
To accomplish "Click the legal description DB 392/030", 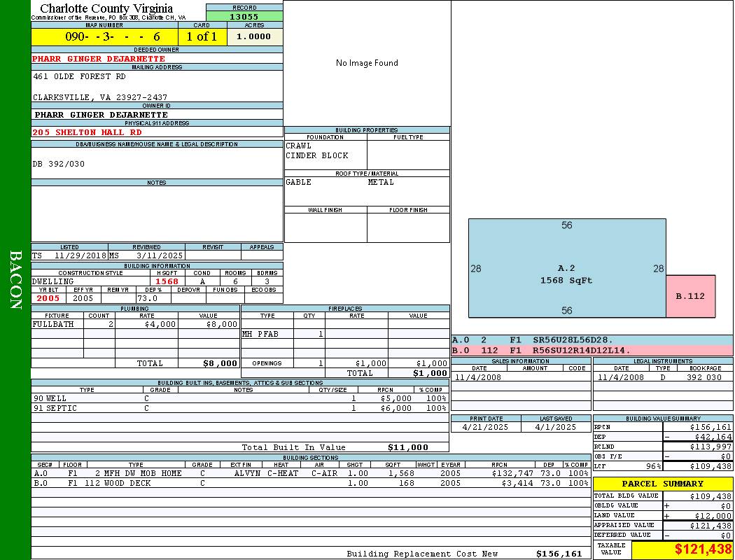I will (59, 164).
